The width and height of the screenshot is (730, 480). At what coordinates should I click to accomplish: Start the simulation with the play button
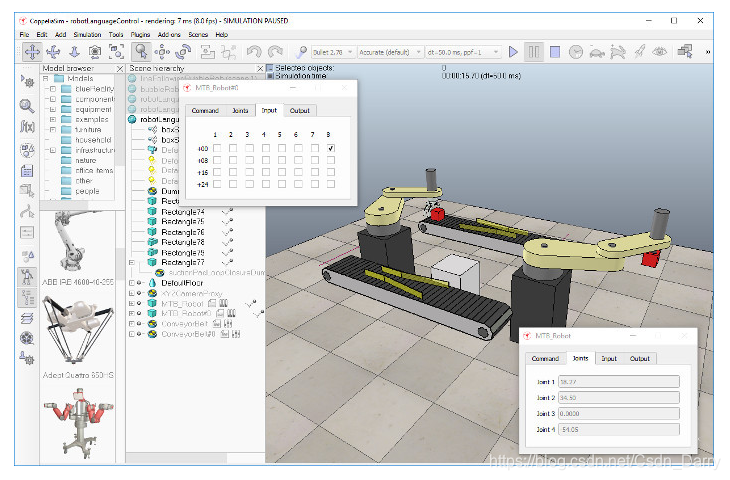pyautogui.click(x=513, y=52)
